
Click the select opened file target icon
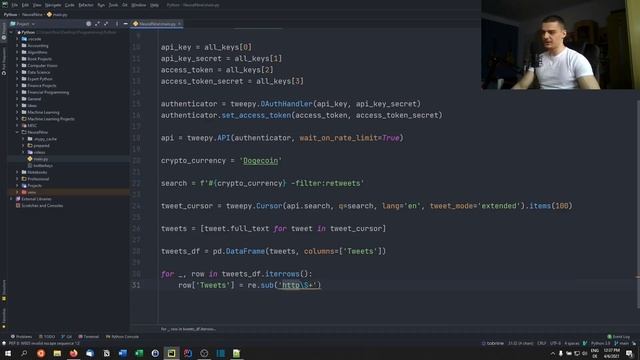(89, 24)
